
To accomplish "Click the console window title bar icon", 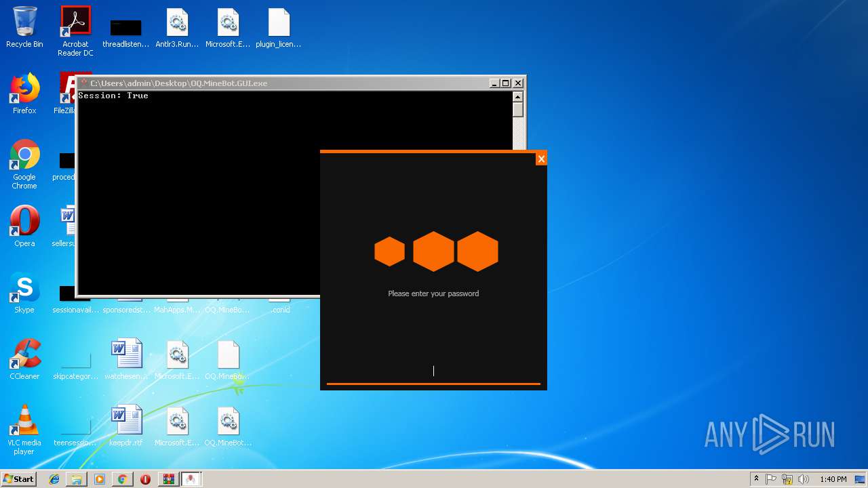I will [84, 83].
